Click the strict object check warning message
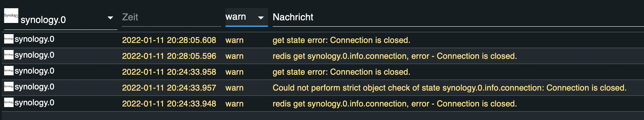644x120 pixels. 449,88
